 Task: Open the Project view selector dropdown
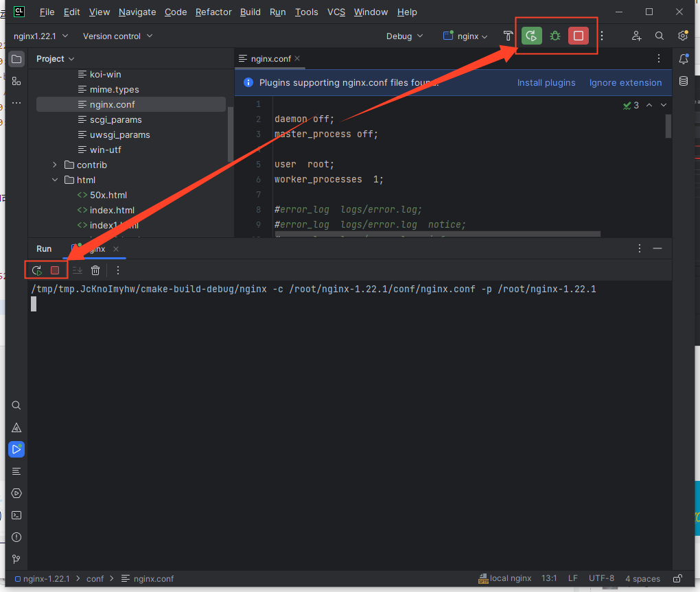tap(55, 59)
